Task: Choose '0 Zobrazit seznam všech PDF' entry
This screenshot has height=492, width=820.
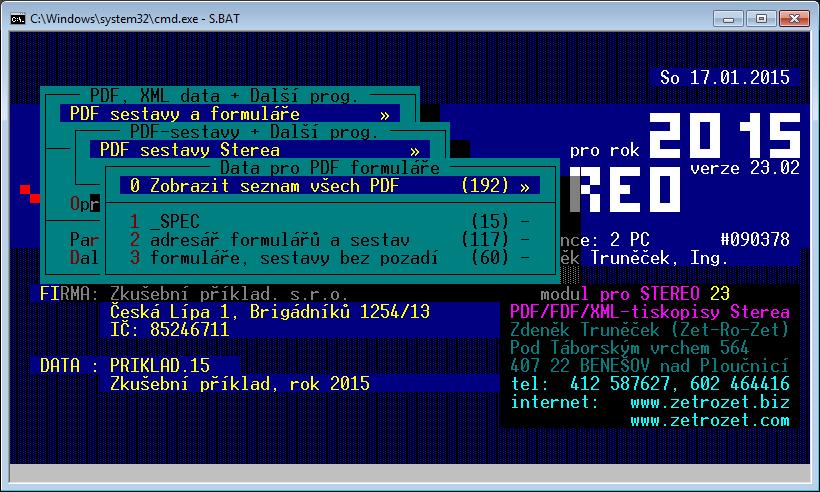Action: coord(330,186)
